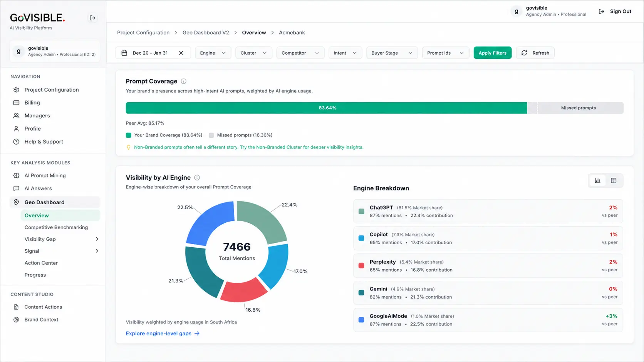This screenshot has width=644, height=362.
Task: Click the Managers people icon
Action: pos(16,116)
